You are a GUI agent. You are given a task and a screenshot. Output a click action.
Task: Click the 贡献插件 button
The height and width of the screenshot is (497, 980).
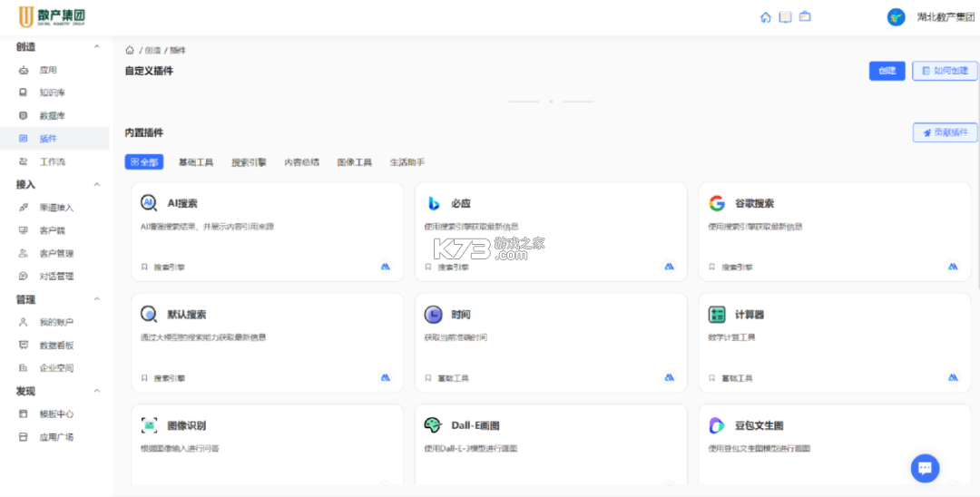(945, 132)
